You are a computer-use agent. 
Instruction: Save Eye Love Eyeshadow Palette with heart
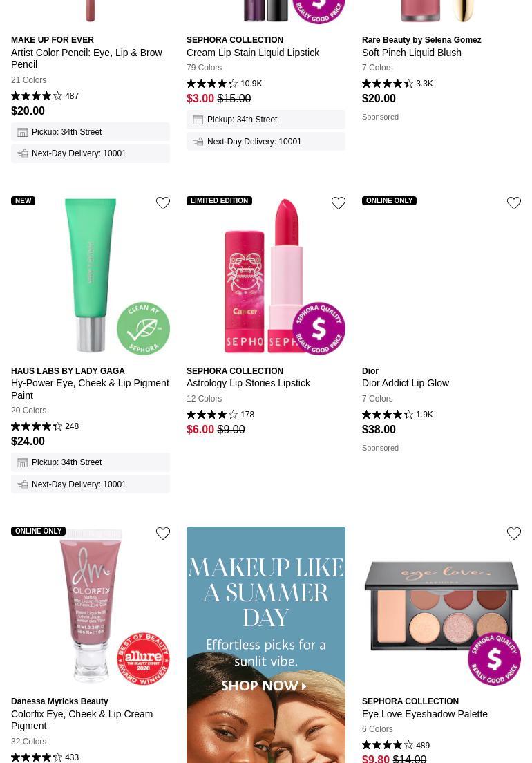pos(514,534)
